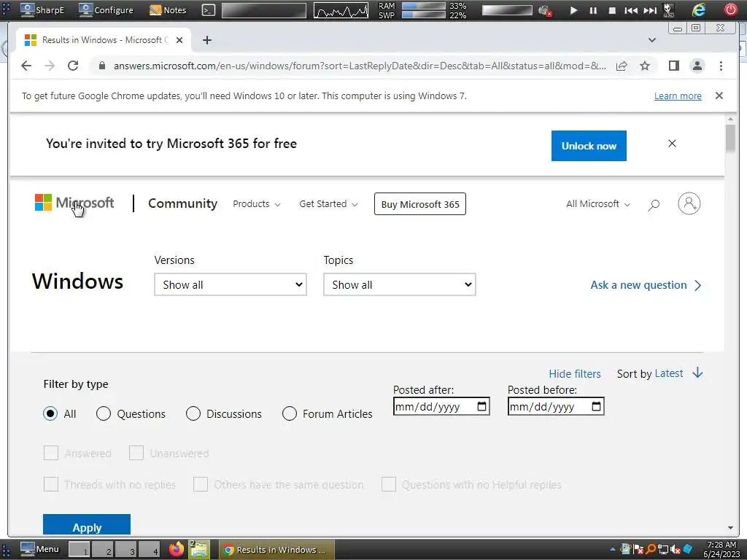This screenshot has width=747, height=560.
Task: Change the Sort by Latest option
Action: pyautogui.click(x=669, y=373)
